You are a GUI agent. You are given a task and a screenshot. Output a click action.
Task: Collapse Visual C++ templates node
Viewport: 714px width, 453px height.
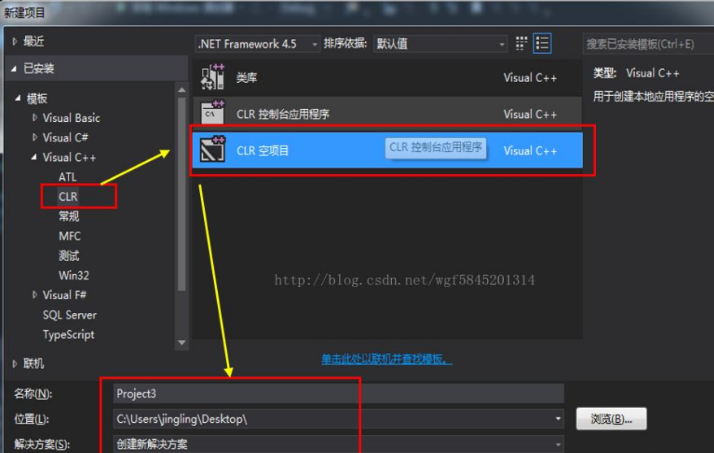[34, 157]
